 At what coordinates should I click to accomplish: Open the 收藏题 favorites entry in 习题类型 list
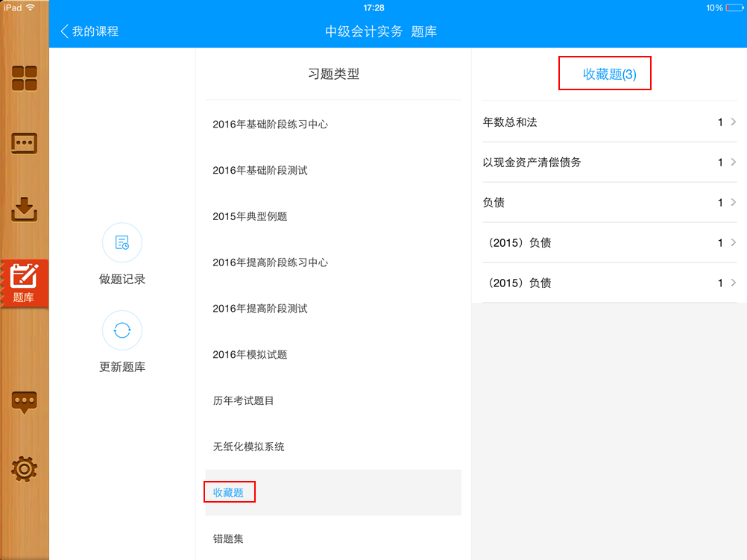tap(230, 492)
